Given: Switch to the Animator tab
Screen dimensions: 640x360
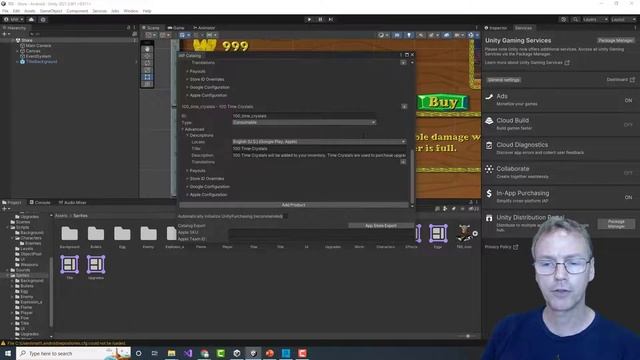Looking at the screenshot, I should click(204, 28).
